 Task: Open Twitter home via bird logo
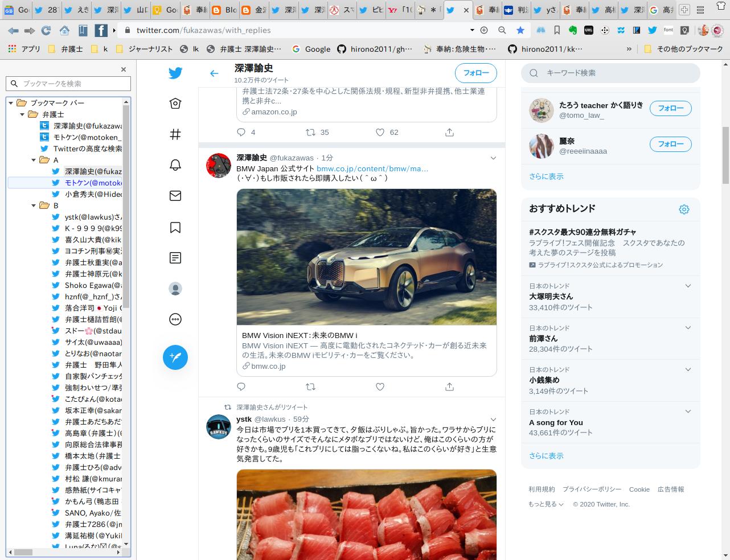[175, 73]
